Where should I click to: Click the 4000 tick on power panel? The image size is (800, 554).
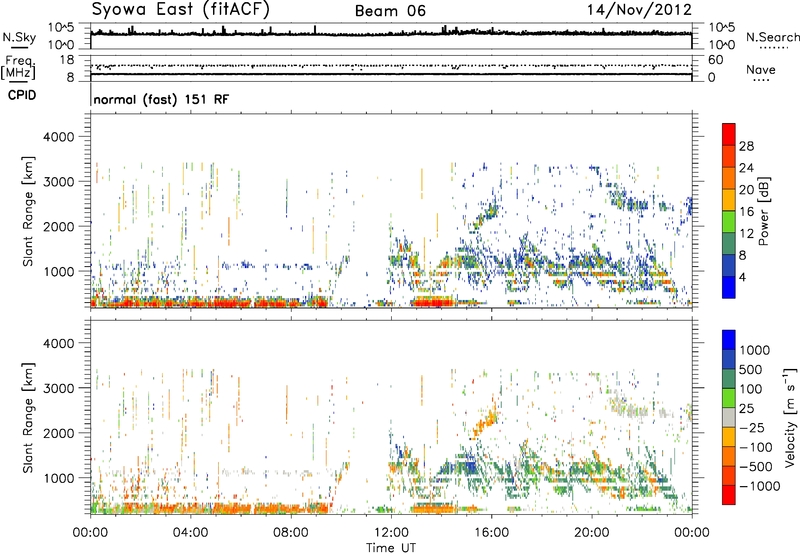click(x=58, y=137)
